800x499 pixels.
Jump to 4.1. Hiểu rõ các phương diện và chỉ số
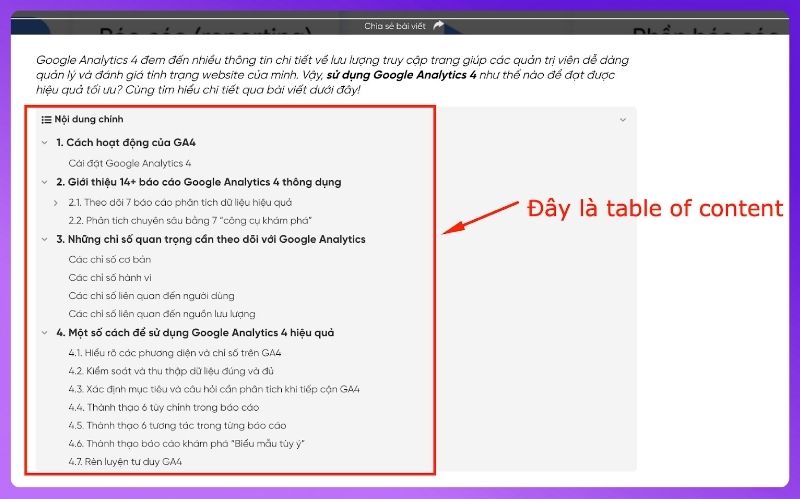pyautogui.click(x=174, y=353)
